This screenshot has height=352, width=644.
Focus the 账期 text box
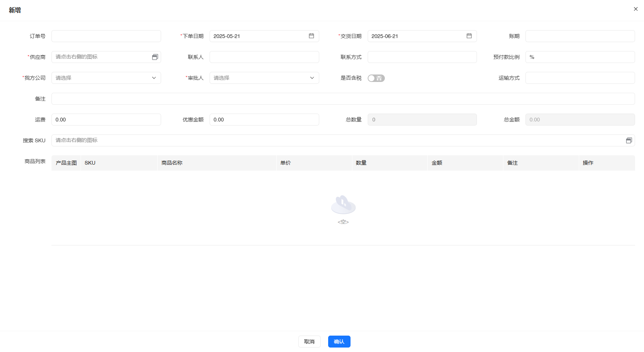580,36
